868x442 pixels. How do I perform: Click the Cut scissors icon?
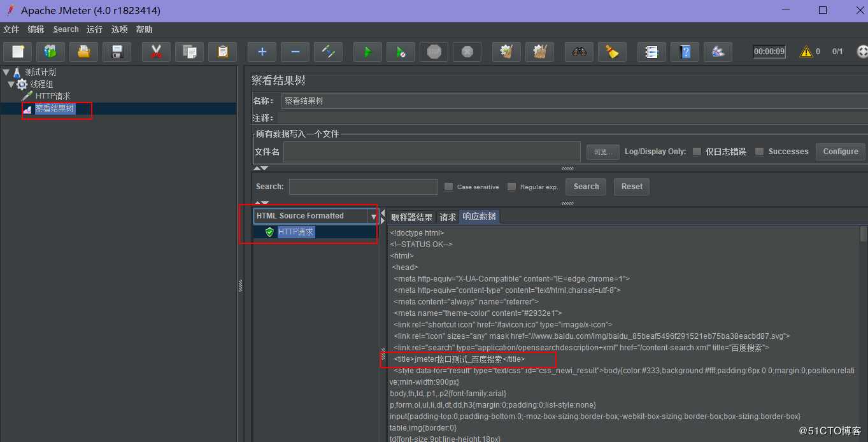tap(156, 52)
